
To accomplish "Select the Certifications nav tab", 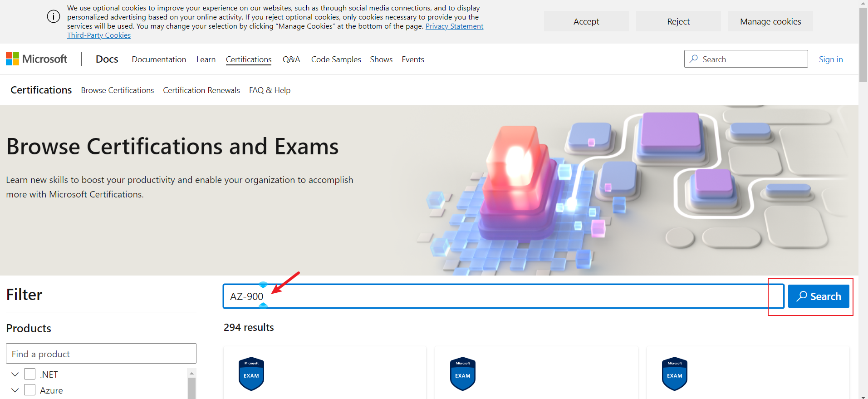I will point(249,59).
